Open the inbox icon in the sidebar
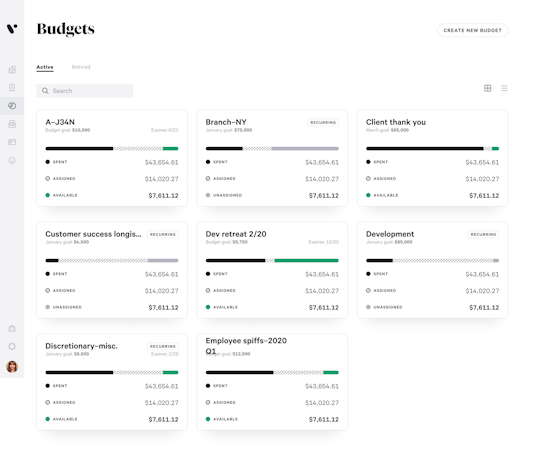Image resolution: width=545 pixels, height=450 pixels. [x=12, y=124]
